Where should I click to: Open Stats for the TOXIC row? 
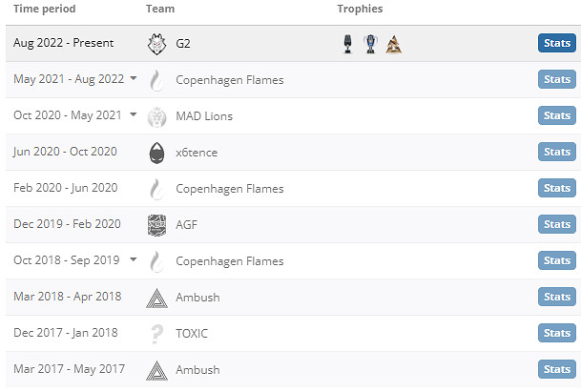pyautogui.click(x=556, y=334)
